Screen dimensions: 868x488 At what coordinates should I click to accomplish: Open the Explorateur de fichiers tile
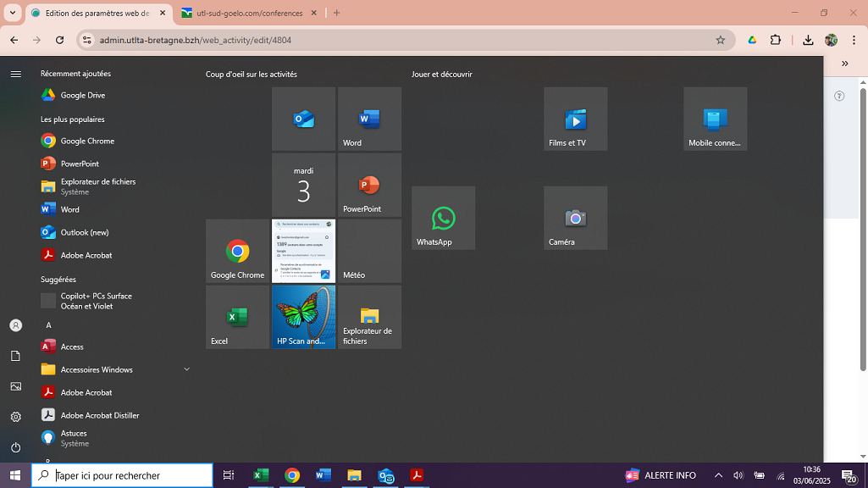[370, 317]
